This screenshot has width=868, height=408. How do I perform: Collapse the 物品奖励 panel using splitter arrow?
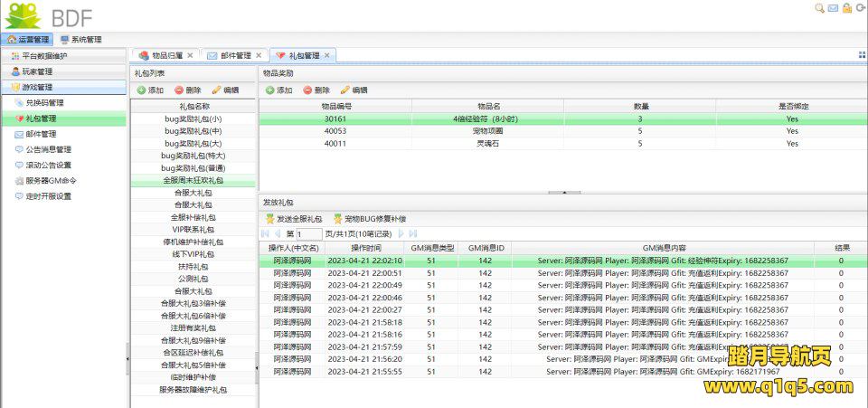click(x=564, y=192)
